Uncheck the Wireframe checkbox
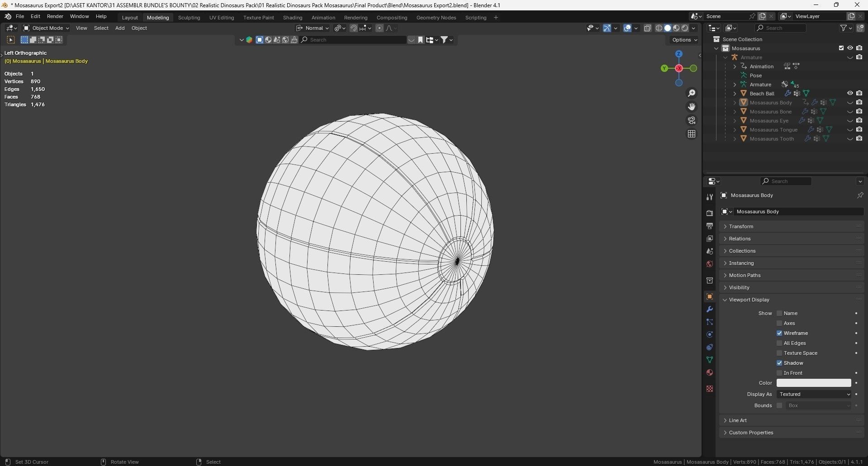This screenshot has height=466, width=868. click(779, 333)
